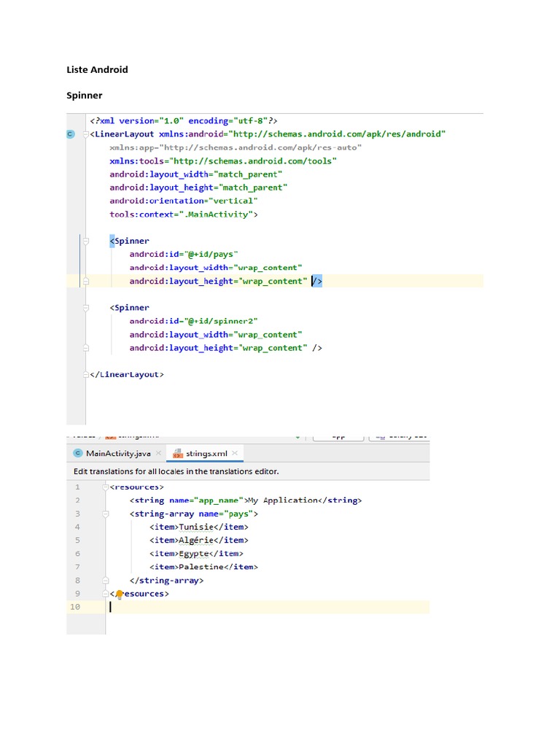Click line number 3 in the gutter
Viewport: 560px width, 747px height.
(77, 514)
